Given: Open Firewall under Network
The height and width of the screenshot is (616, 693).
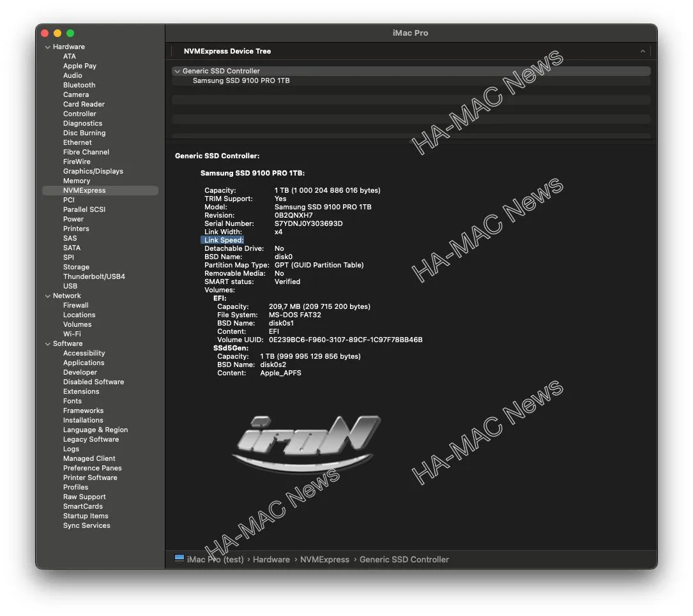Looking at the screenshot, I should click(x=75, y=305).
